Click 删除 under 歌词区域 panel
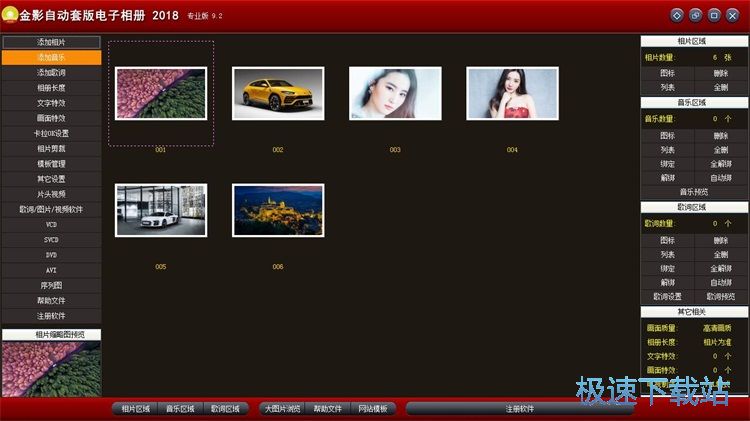 (721, 240)
